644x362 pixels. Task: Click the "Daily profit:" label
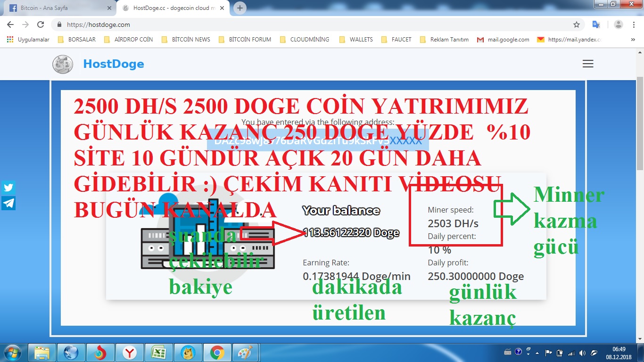coord(448,263)
